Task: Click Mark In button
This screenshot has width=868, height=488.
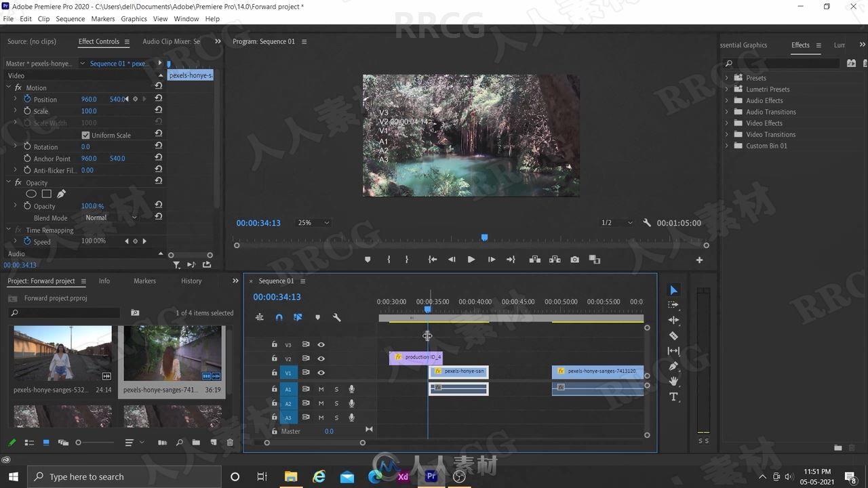Action: [x=389, y=260]
